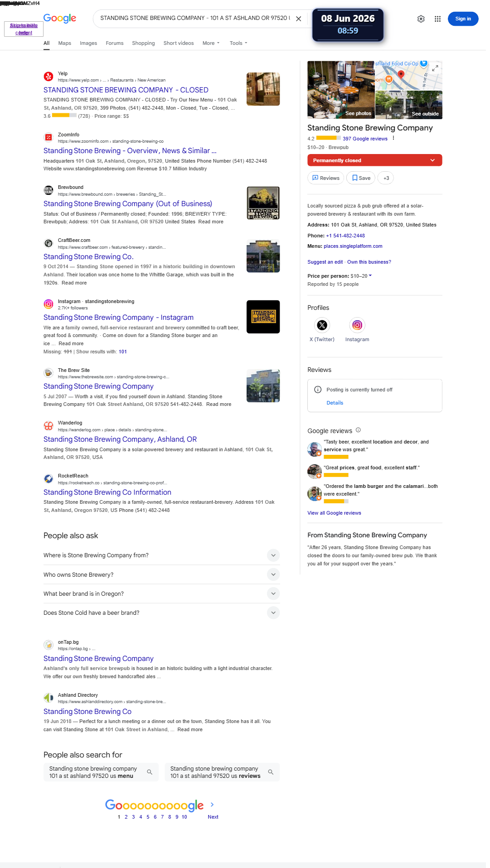Click the Own this business? link
Image resolution: width=490 pixels, height=868 pixels.
tap(369, 262)
